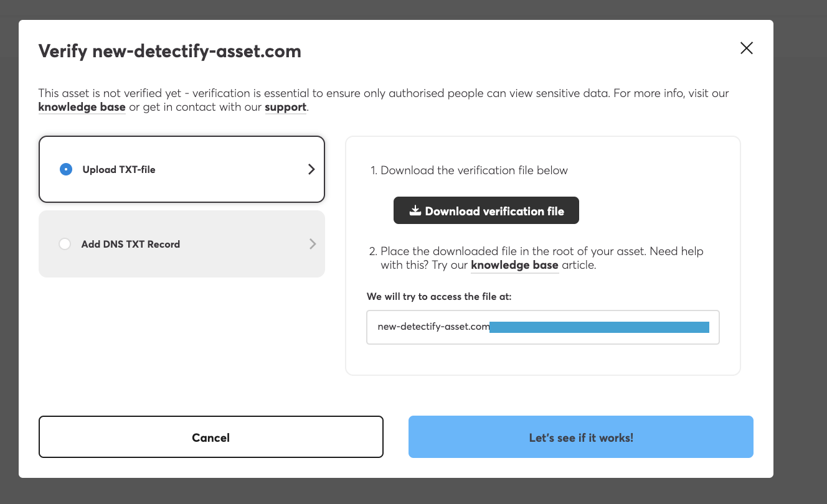This screenshot has height=504, width=827.
Task: Select the Upload TXT-file radio button
Action: tap(65, 169)
